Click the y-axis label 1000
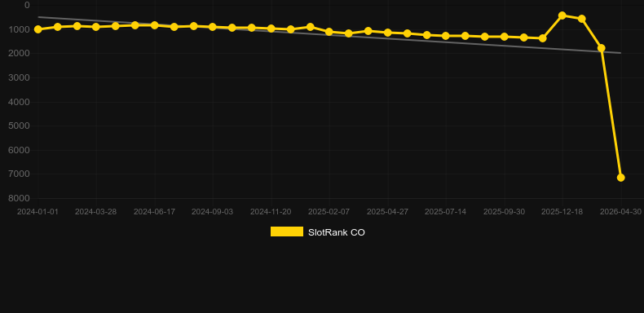The height and width of the screenshot is (313, 644). click(x=20, y=29)
